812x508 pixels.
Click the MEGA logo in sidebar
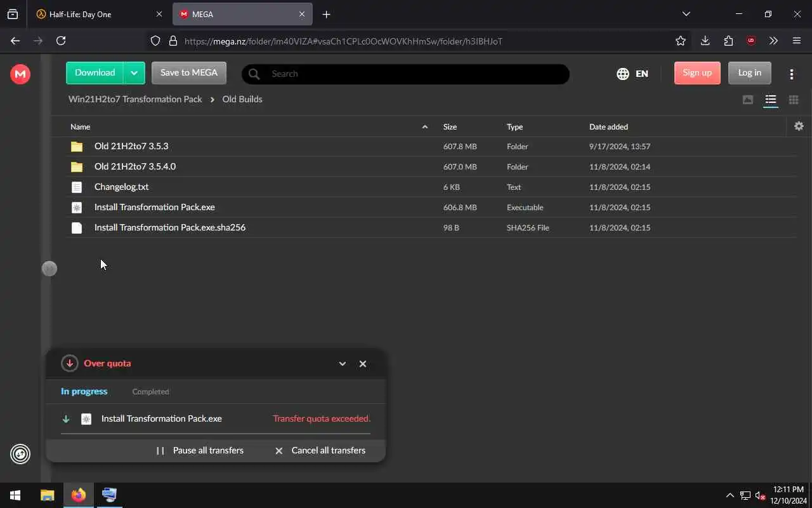click(x=20, y=74)
